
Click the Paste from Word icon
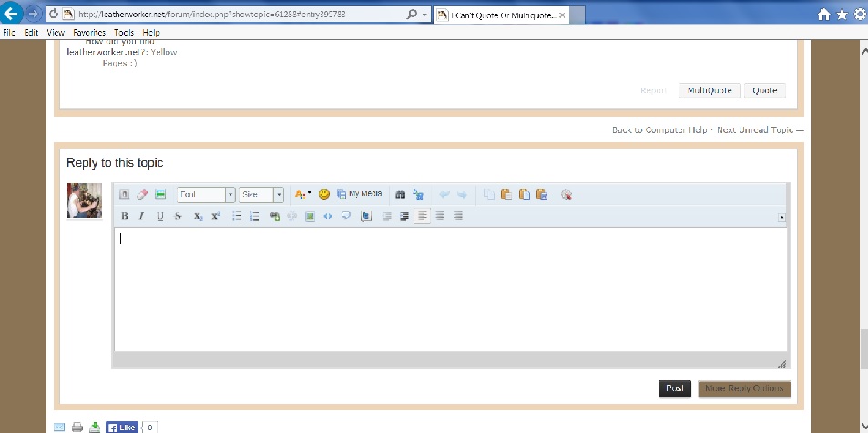(542, 194)
